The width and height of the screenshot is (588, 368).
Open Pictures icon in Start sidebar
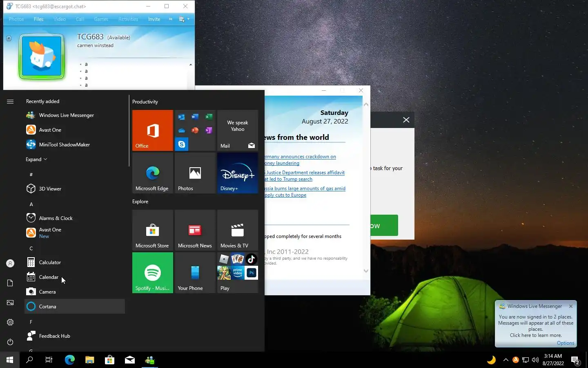[10, 303]
